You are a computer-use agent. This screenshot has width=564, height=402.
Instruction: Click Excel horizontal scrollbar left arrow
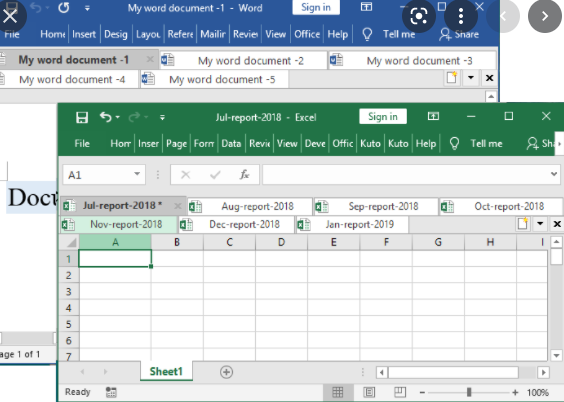[382, 373]
